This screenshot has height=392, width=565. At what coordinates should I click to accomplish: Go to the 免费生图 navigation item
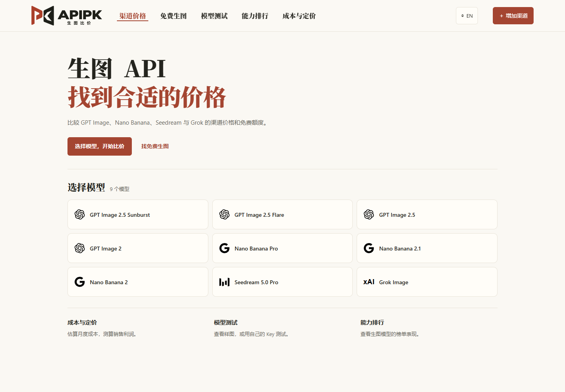[173, 16]
